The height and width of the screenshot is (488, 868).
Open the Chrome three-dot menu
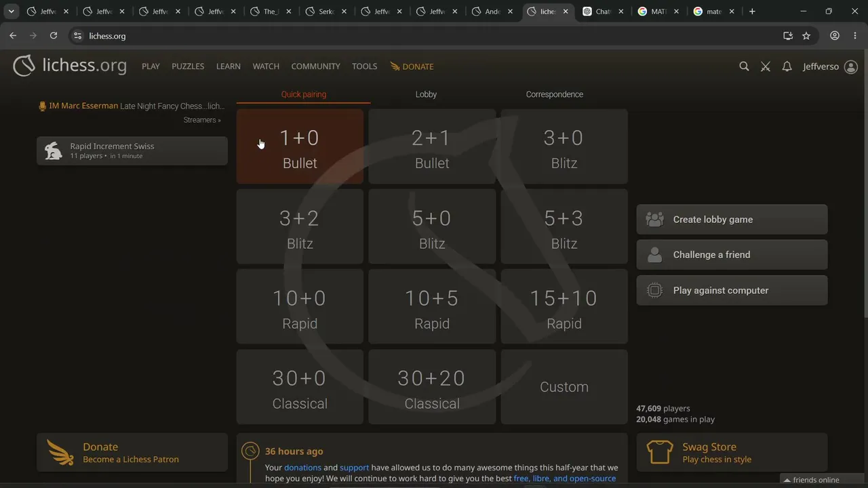pyautogui.click(x=854, y=36)
